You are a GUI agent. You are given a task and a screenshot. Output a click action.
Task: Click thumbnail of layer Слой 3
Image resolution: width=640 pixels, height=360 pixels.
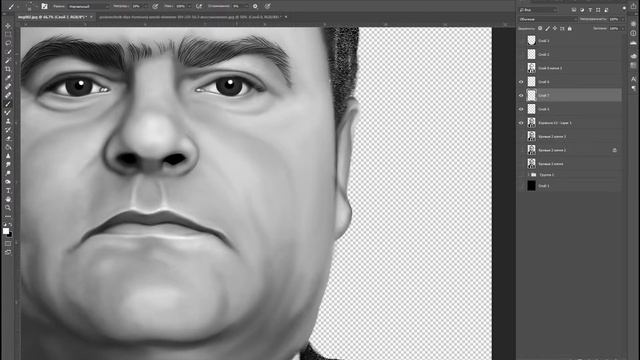point(531,41)
